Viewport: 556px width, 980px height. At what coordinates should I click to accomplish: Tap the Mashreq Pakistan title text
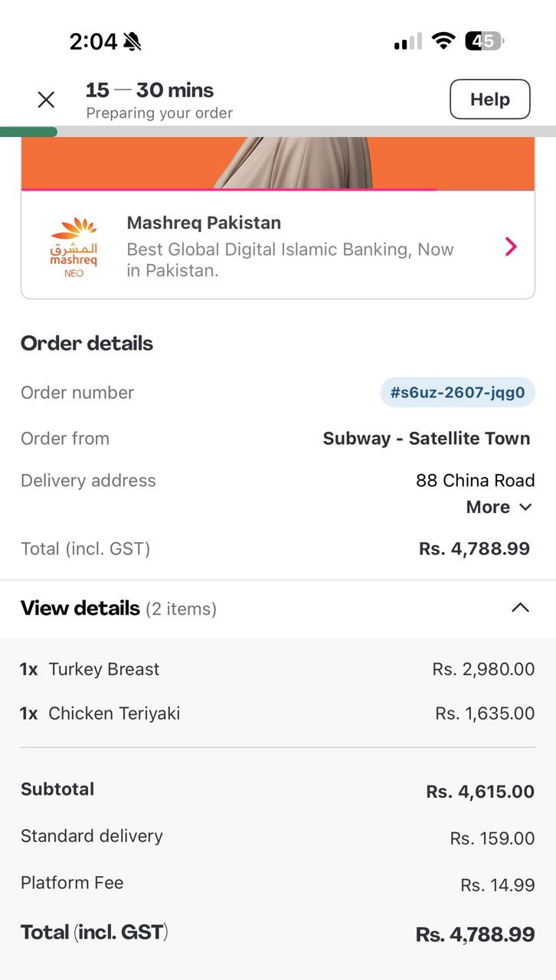click(204, 223)
